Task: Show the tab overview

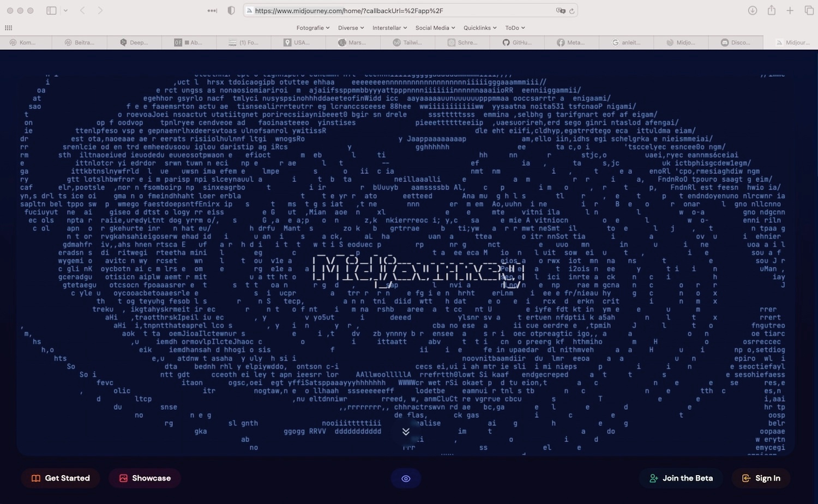Action: pos(809,10)
